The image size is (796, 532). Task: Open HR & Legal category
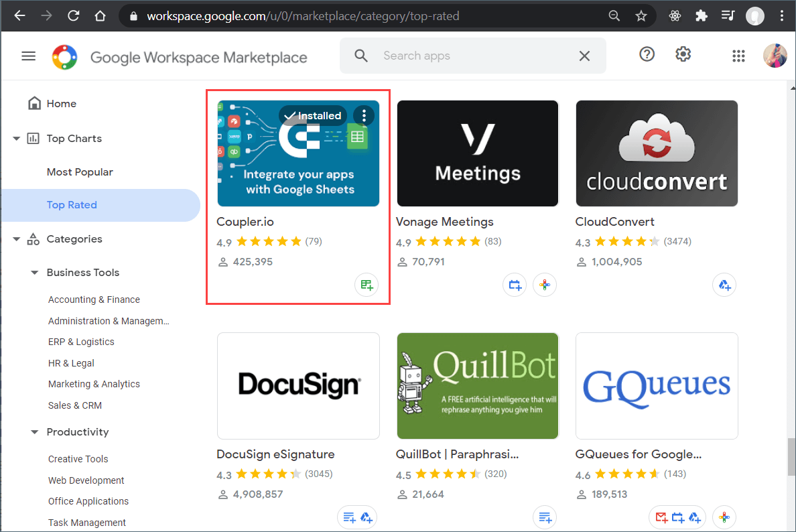coord(71,363)
